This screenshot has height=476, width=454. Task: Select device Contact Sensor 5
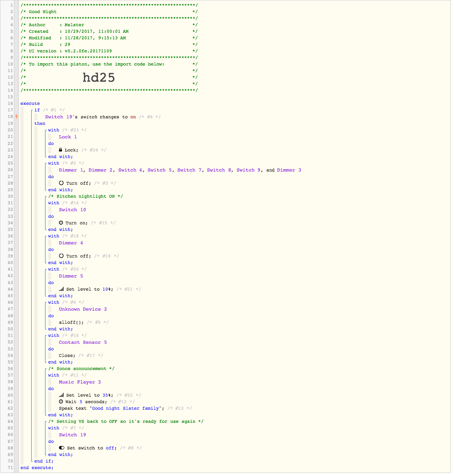[83, 342]
